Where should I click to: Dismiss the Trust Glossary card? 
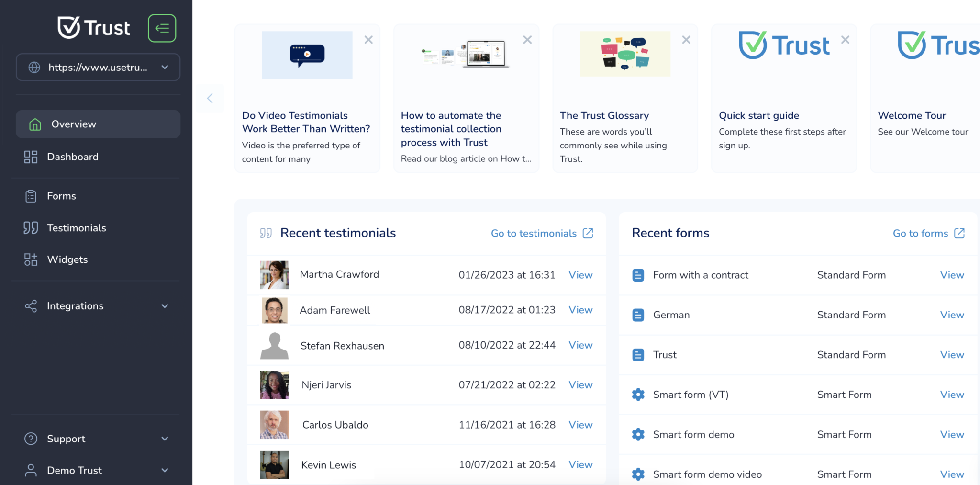click(x=686, y=40)
